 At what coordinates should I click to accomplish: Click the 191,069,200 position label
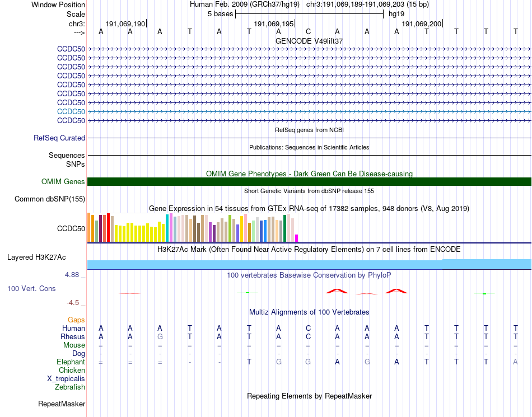(x=421, y=24)
